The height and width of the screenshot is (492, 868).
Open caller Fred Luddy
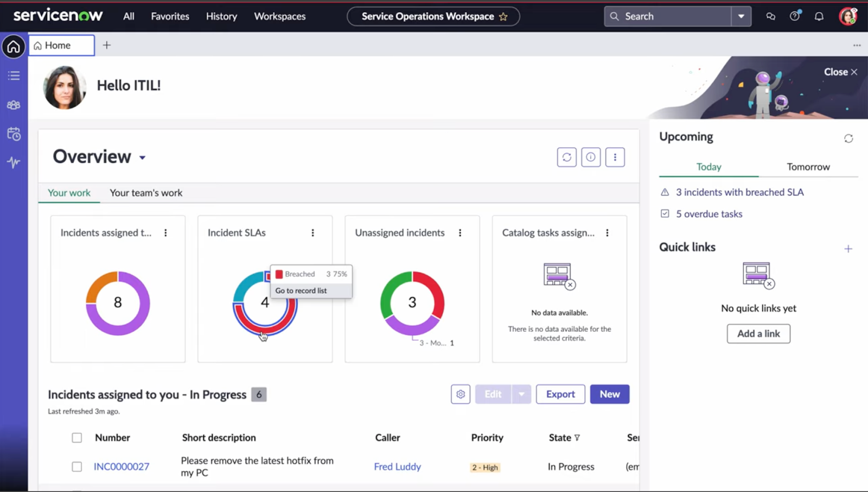[397, 466]
